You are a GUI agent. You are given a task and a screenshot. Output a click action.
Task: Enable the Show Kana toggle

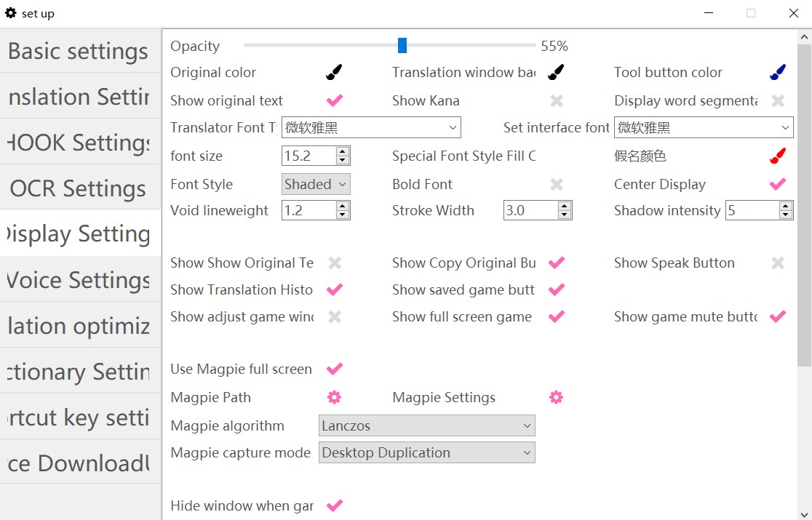coord(556,100)
